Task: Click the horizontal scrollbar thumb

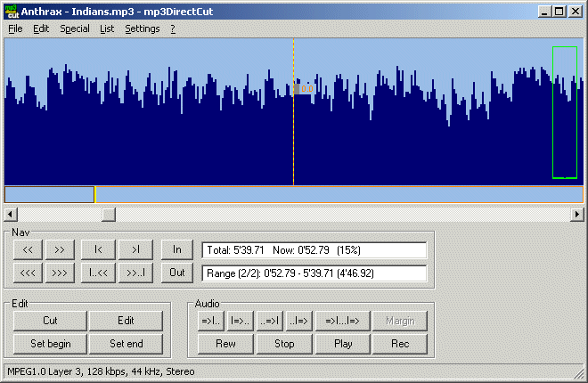Action: (x=109, y=215)
